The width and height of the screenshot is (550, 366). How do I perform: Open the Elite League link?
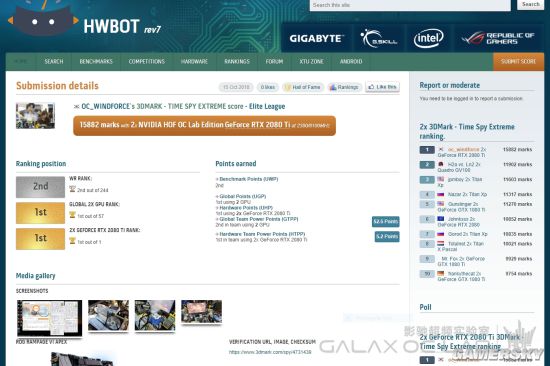[267, 106]
